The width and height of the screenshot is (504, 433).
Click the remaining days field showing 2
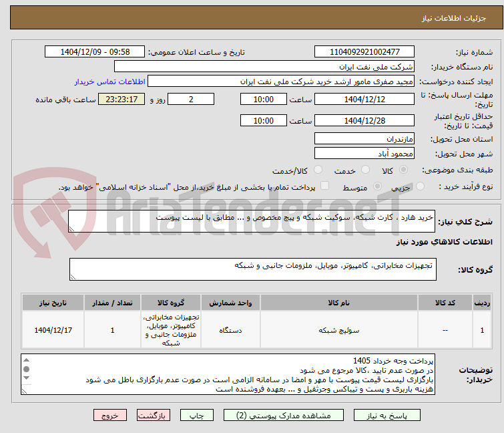point(191,99)
